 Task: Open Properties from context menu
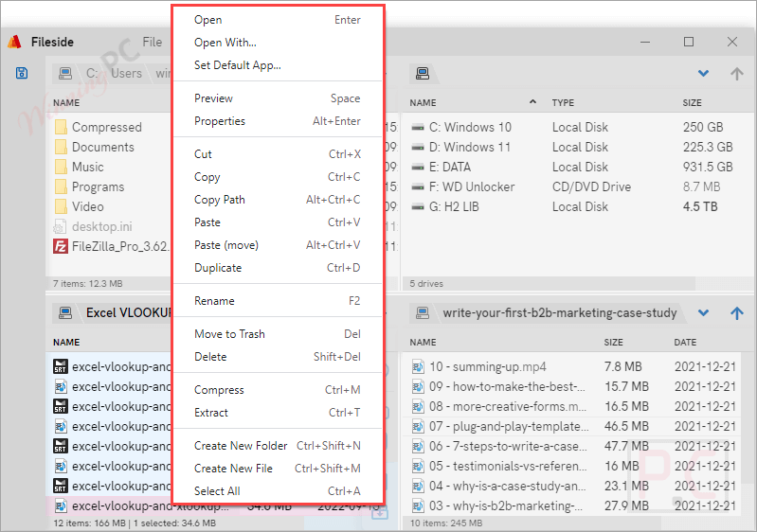(278, 121)
